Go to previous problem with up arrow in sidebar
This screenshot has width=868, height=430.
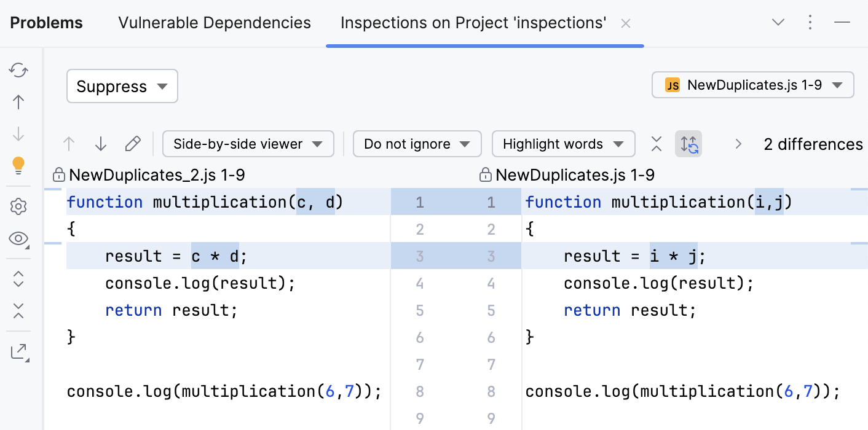pos(18,102)
